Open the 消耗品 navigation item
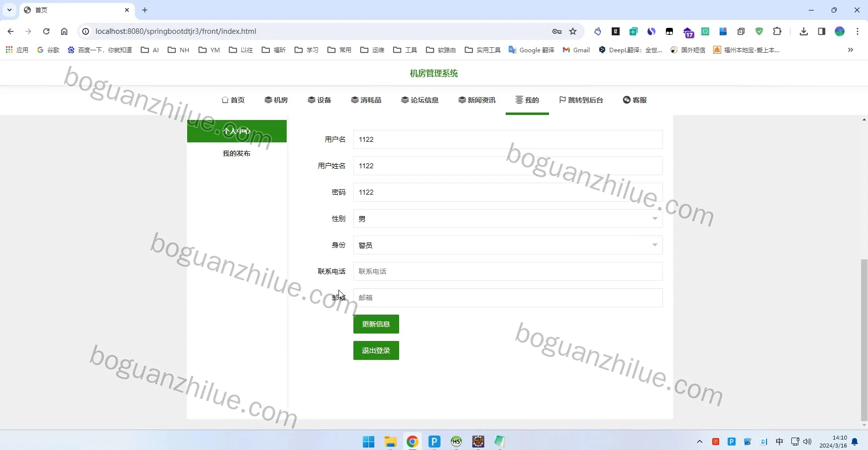 click(x=366, y=100)
